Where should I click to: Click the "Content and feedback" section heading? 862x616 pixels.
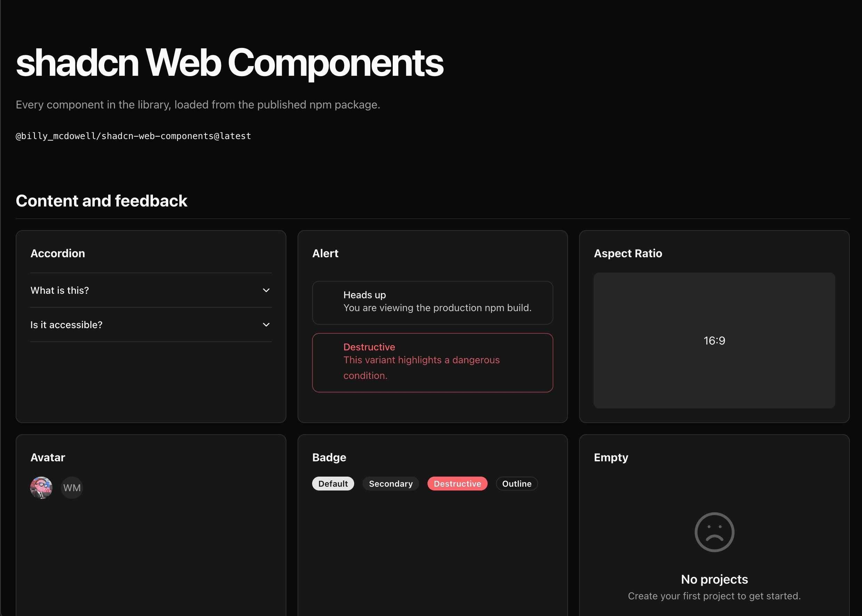click(101, 201)
